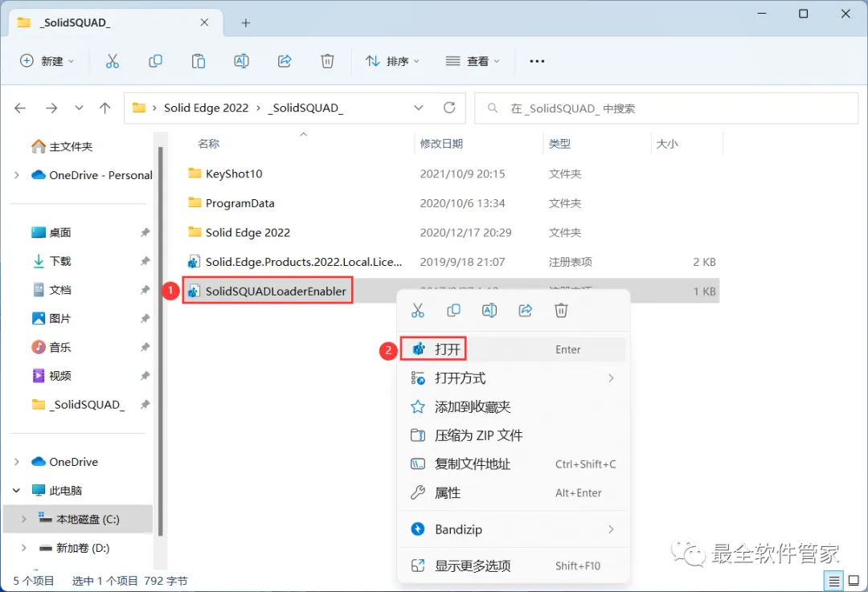Switch to large icons view in the status bar

(x=854, y=581)
